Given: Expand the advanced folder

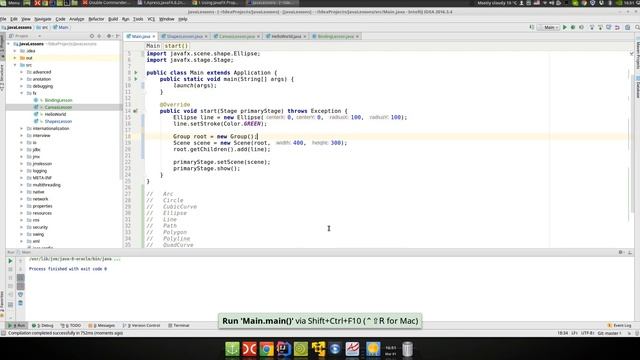Looking at the screenshot, I should point(22,72).
